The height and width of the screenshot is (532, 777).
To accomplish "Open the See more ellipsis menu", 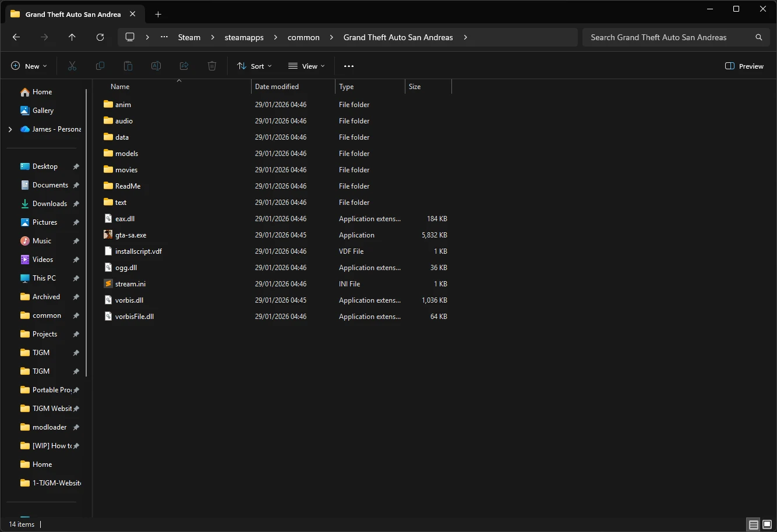I will [x=349, y=66].
